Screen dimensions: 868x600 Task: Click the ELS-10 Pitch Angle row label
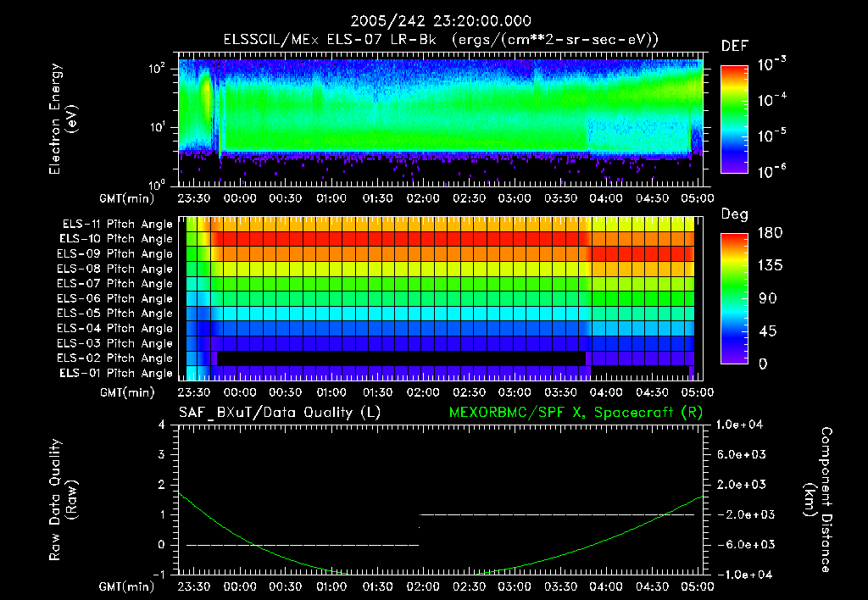116,239
